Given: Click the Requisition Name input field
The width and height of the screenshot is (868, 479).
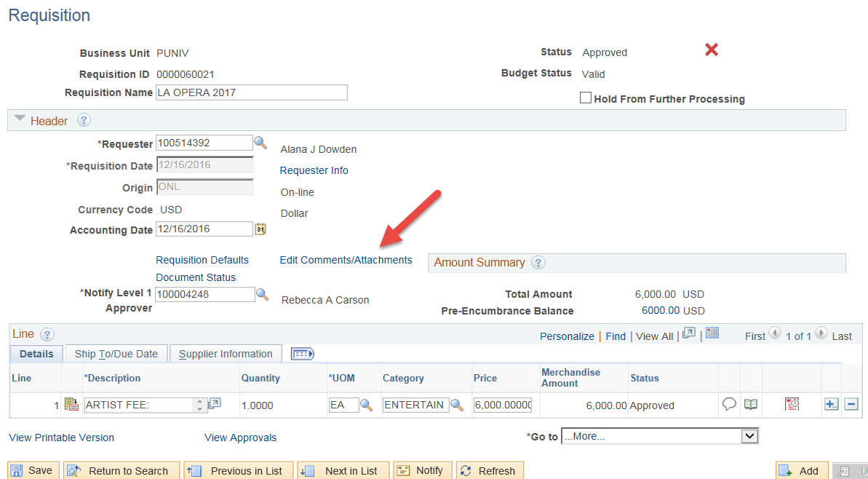Looking at the screenshot, I should [x=251, y=92].
